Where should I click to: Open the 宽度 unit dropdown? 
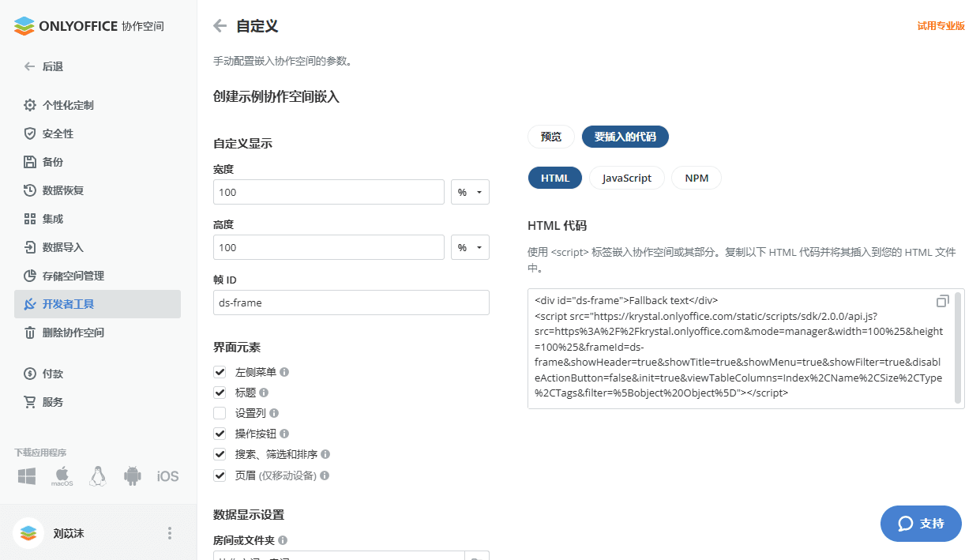click(470, 192)
